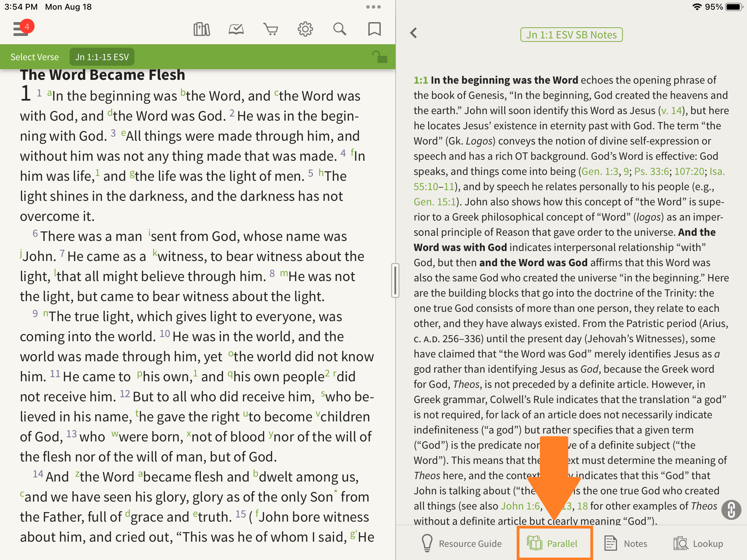The image size is (747, 560).
Task: Open the reading plan icon
Action: point(236,29)
